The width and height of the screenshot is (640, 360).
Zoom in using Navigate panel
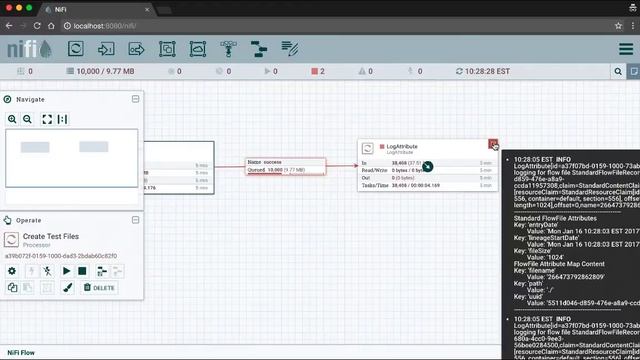pos(12,119)
